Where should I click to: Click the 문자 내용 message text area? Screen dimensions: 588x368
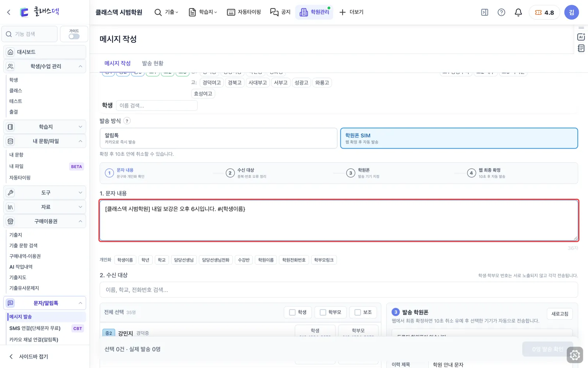pos(339,220)
